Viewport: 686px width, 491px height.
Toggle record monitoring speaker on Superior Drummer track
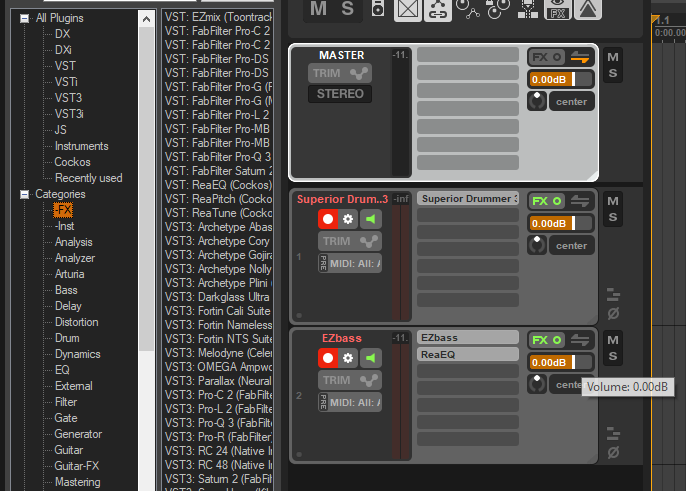point(371,219)
